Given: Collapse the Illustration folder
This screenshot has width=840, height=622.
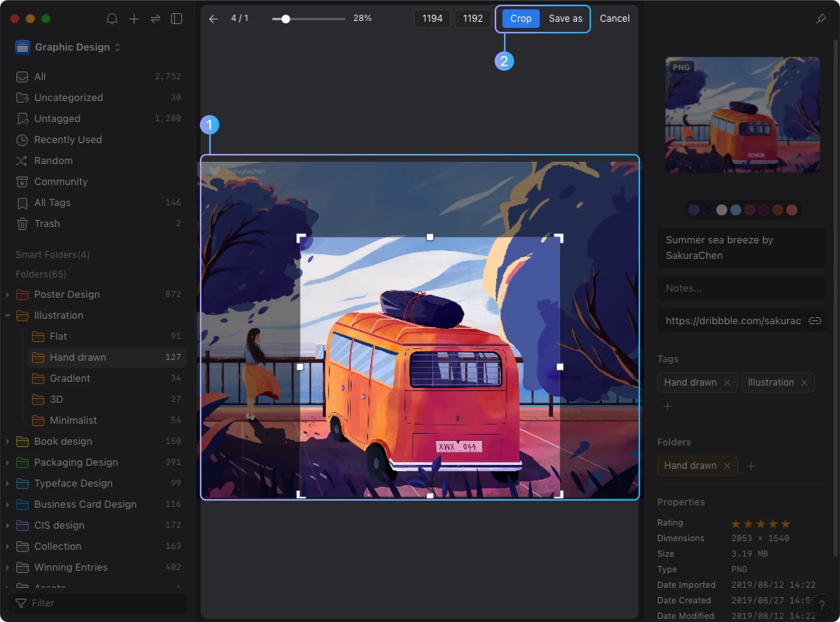Looking at the screenshot, I should pos(7,315).
